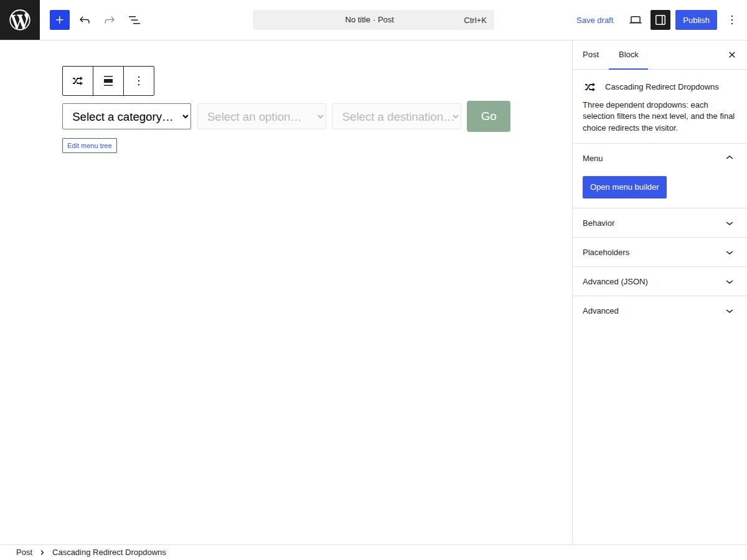747x560 pixels.
Task: Click Save draft link
Action: click(x=594, y=20)
